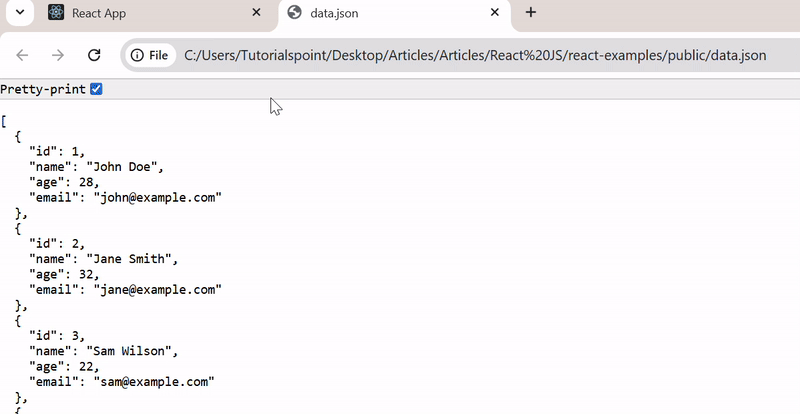Close the data.json tab
Screen dimensions: 800x414
(494, 12)
